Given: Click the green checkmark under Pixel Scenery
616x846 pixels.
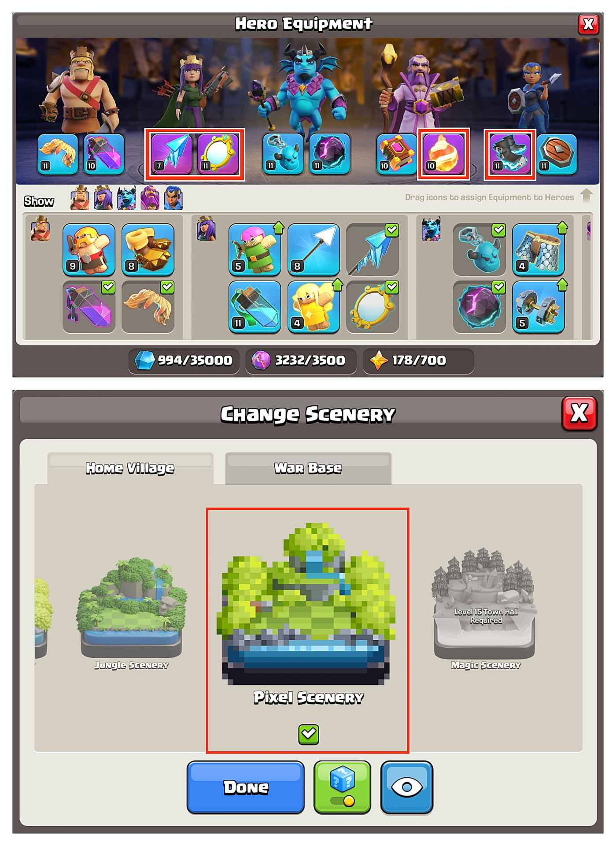Looking at the screenshot, I should click(308, 735).
